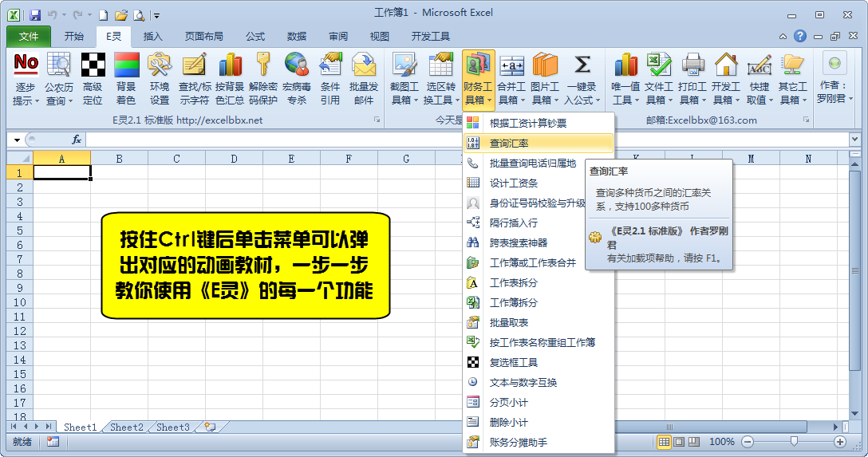Collapse the 财务工具箱 dropdown menu
This screenshot has height=457, width=868.
tap(479, 79)
